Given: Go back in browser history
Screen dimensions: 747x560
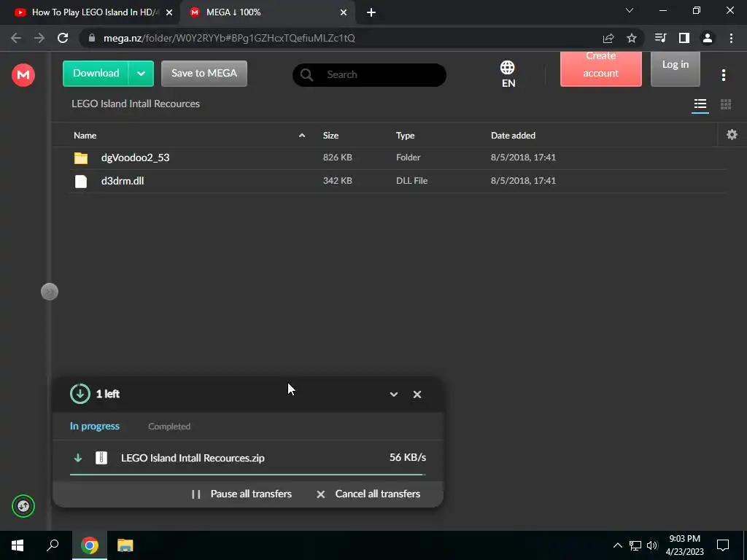Looking at the screenshot, I should (16, 38).
